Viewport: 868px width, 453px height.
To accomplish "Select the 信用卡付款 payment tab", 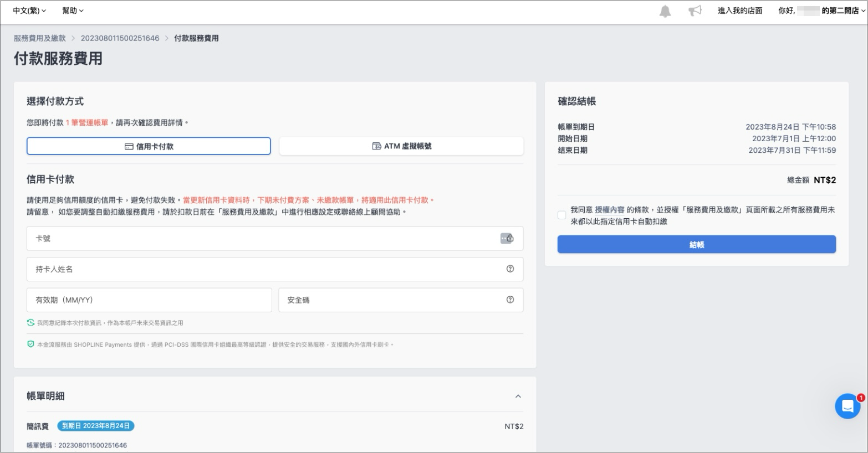I will 149,146.
